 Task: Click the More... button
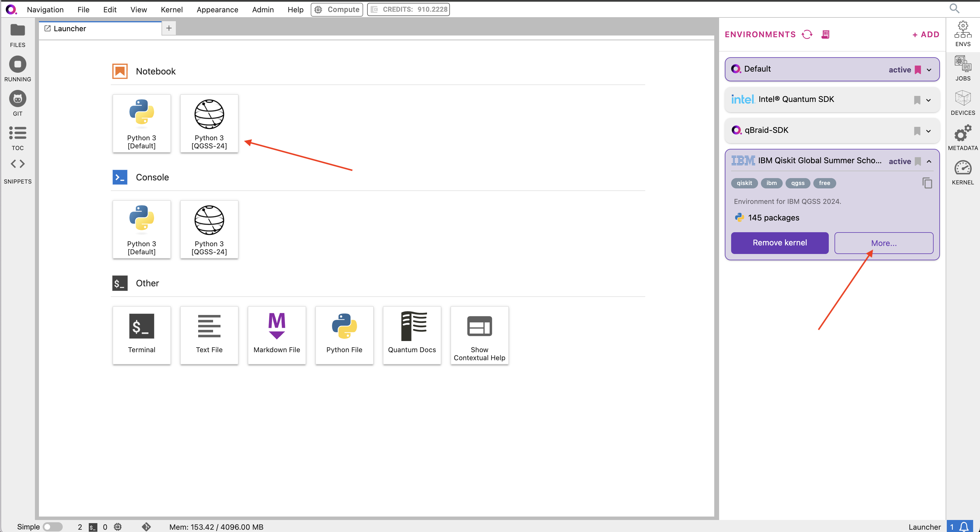(x=883, y=243)
